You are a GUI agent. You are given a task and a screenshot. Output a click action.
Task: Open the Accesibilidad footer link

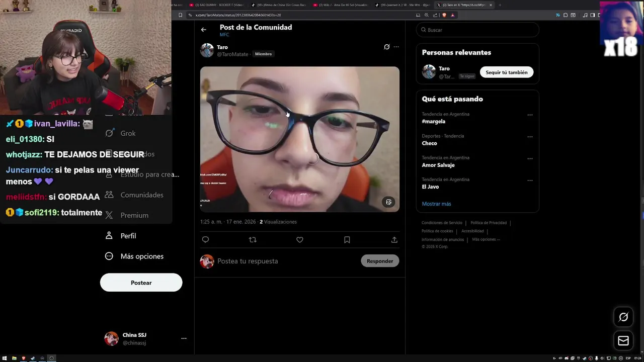pyautogui.click(x=472, y=231)
